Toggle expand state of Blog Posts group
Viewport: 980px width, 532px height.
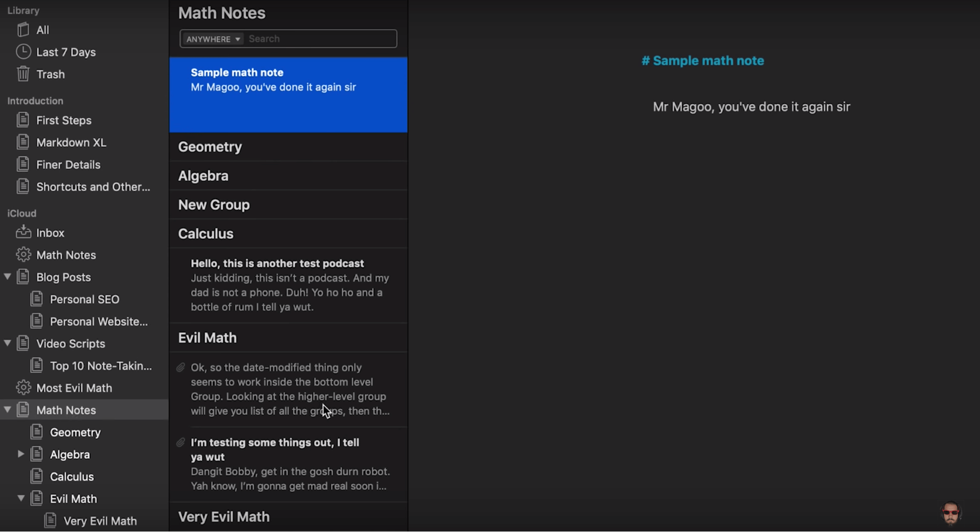[6, 276]
